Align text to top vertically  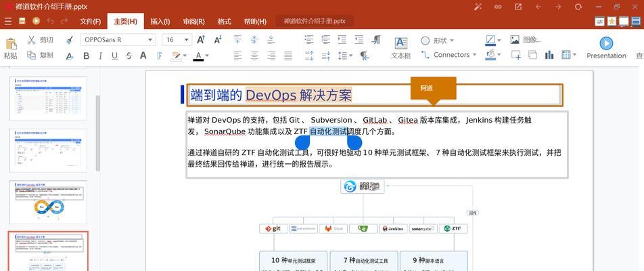[237, 39]
